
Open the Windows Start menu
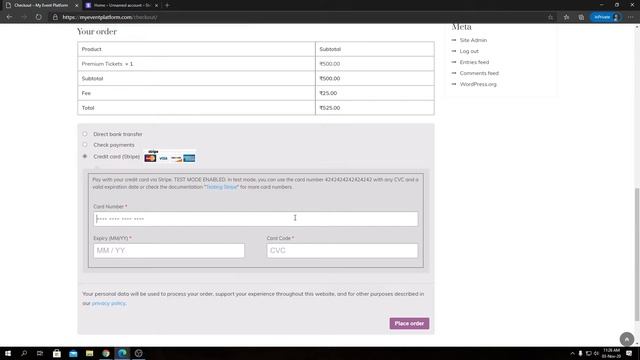[x=8, y=353]
